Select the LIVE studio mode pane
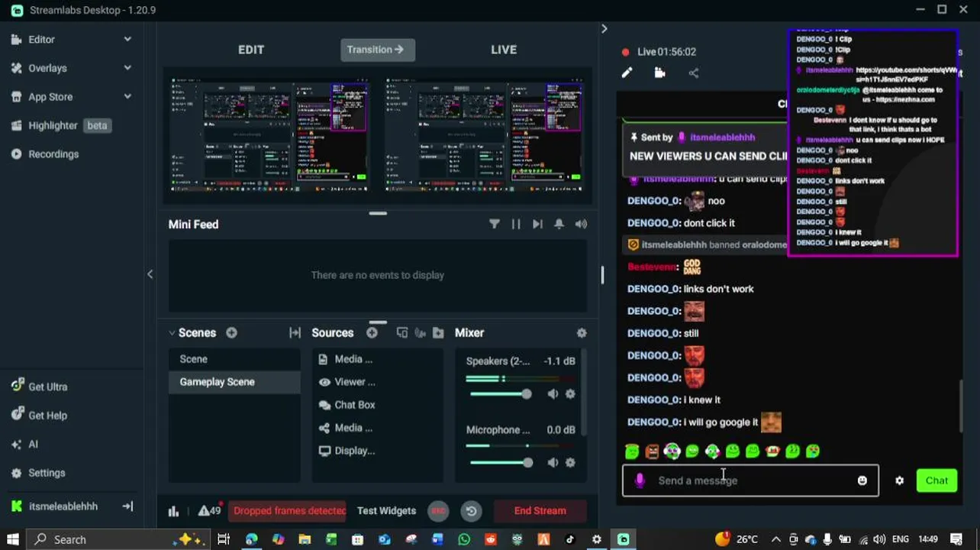The image size is (980, 550). [x=504, y=50]
